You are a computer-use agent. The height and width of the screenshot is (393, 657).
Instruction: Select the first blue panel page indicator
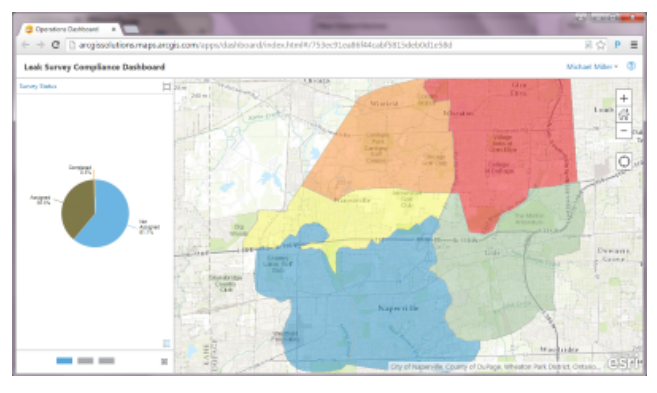[x=64, y=361]
